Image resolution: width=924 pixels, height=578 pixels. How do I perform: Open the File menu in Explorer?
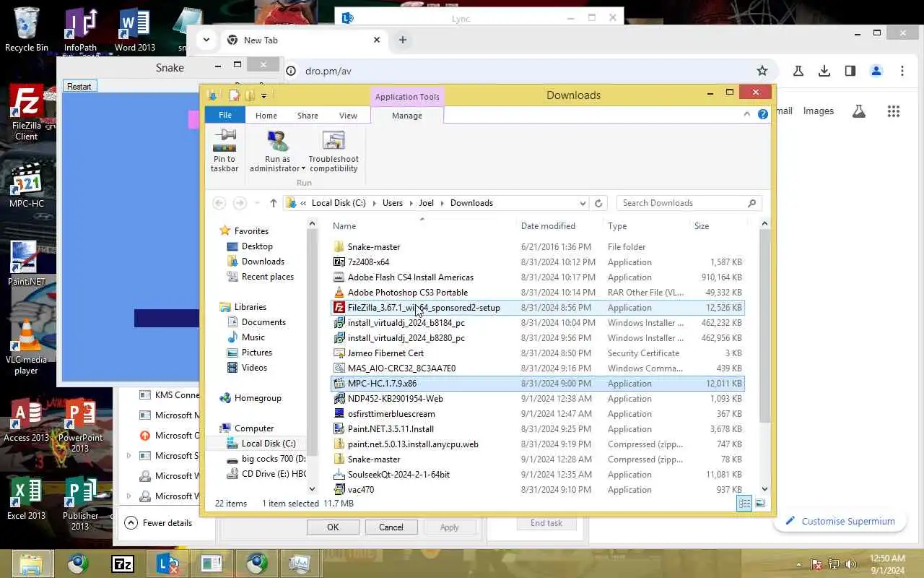click(x=225, y=116)
